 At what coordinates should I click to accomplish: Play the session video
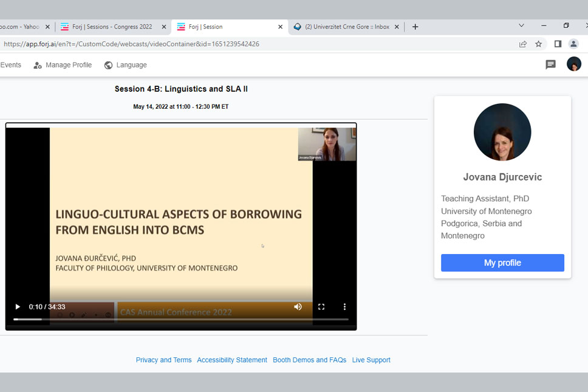(x=17, y=307)
